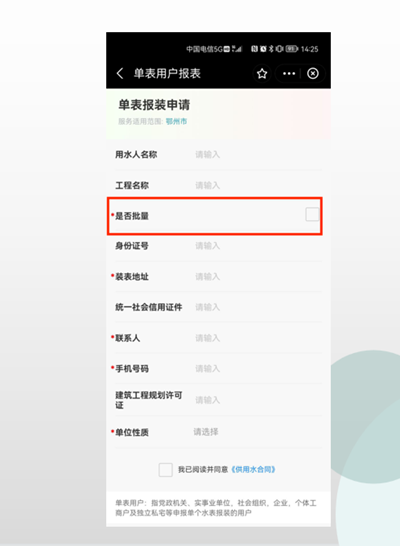400x546 pixels.
Task: Tap the battery status icon
Action: point(292,49)
